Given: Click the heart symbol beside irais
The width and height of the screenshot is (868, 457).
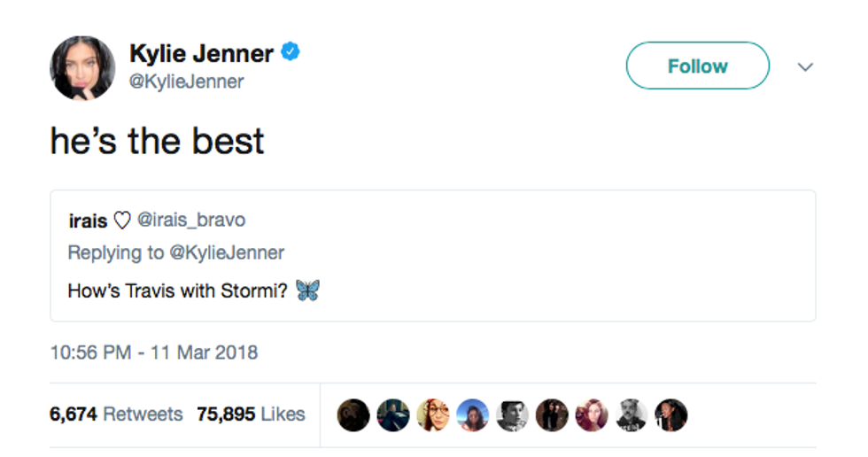Looking at the screenshot, I should 122,220.
